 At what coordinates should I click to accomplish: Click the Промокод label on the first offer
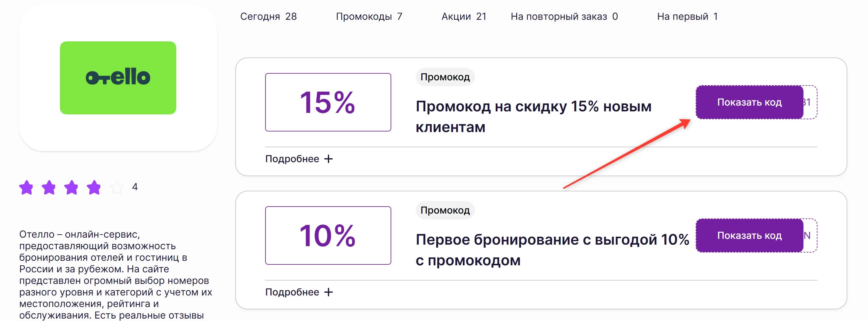(445, 77)
